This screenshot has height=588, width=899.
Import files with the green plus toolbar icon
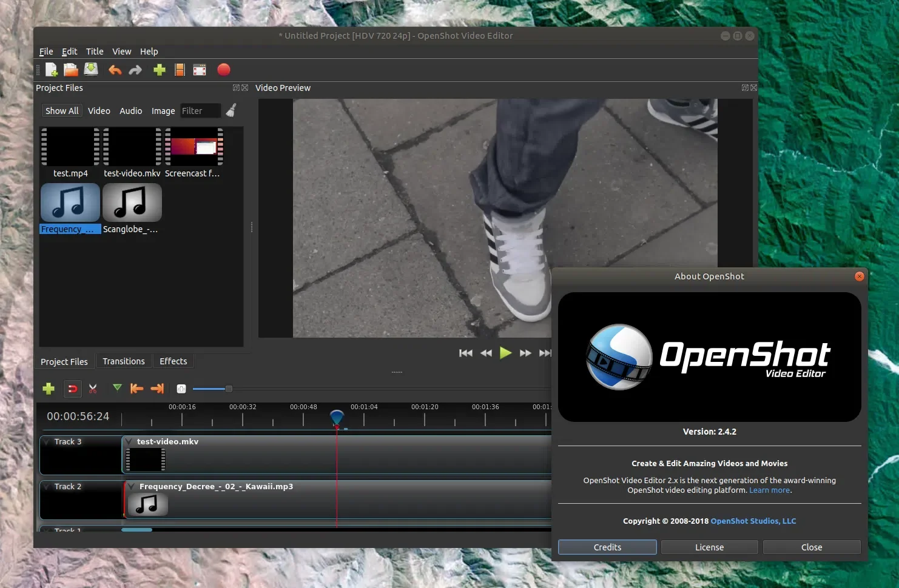158,70
